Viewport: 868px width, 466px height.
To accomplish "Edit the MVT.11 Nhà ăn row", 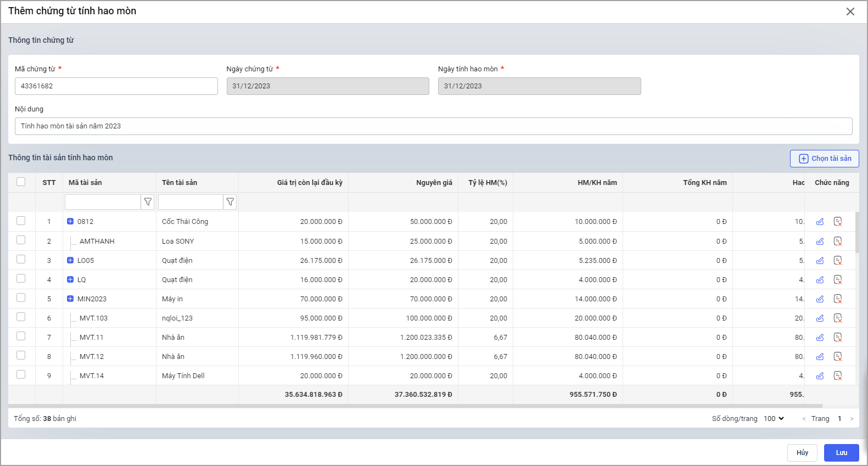I will click(x=820, y=338).
